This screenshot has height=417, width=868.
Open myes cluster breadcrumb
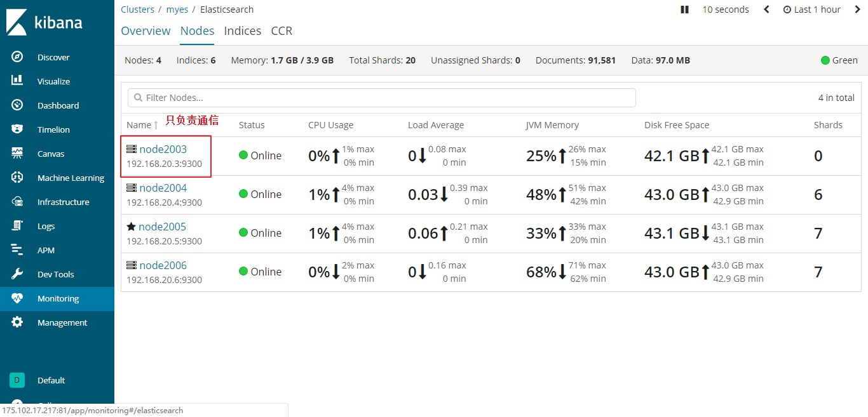177,10
